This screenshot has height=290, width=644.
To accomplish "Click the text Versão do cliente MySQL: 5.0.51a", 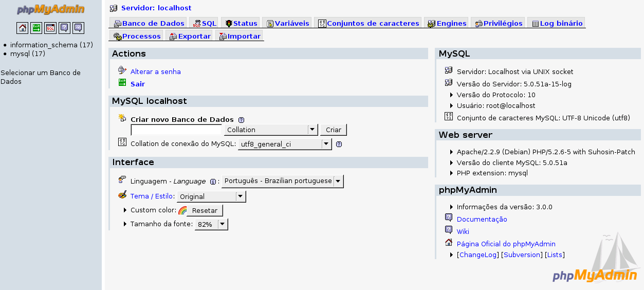I will tap(512, 162).
